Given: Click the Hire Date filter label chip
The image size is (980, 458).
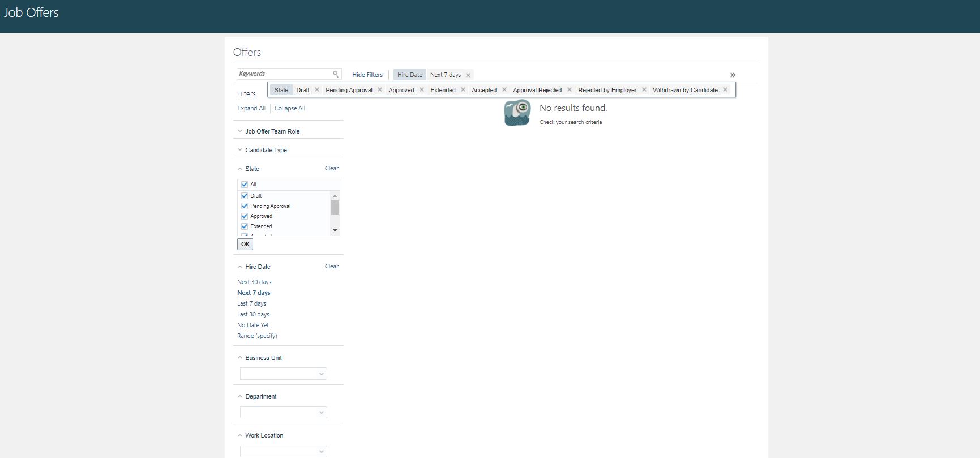Looking at the screenshot, I should pyautogui.click(x=410, y=75).
